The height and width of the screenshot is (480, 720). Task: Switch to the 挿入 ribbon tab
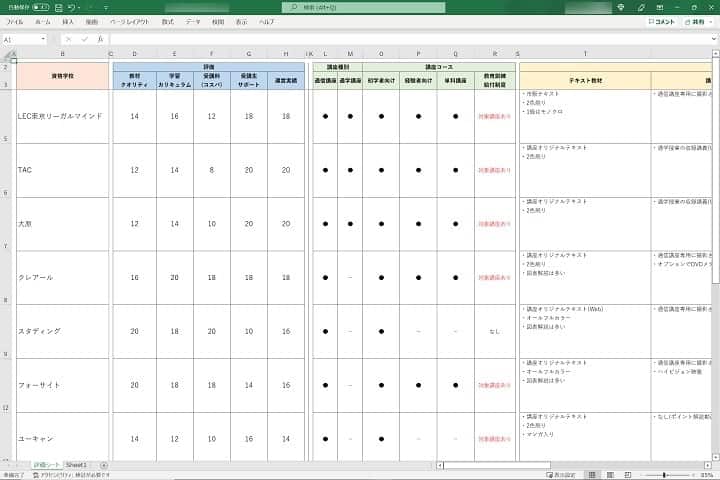68,22
